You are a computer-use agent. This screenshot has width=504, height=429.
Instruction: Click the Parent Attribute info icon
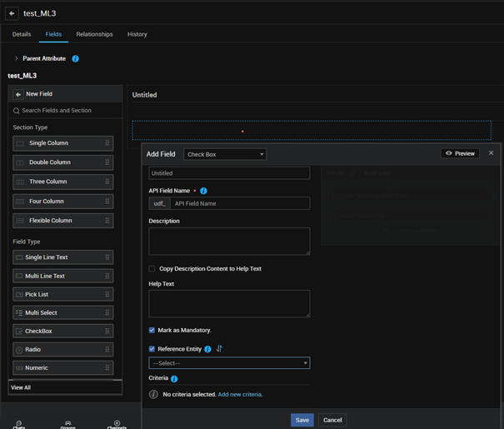[76, 59]
